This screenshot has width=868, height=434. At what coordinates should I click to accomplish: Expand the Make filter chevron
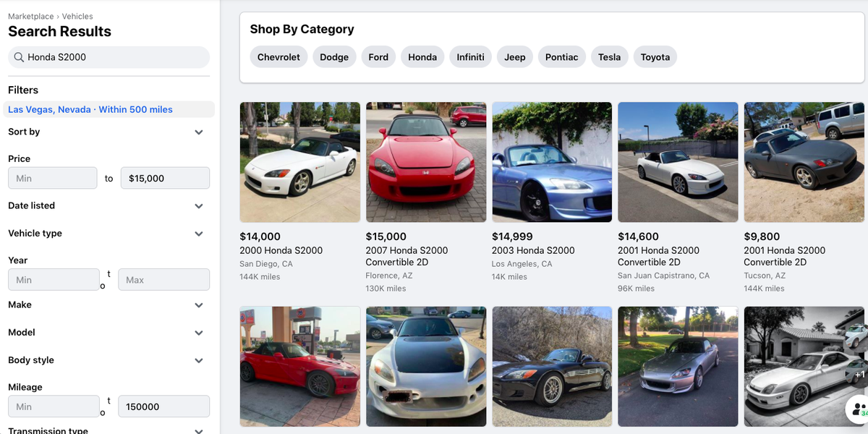coord(199,305)
